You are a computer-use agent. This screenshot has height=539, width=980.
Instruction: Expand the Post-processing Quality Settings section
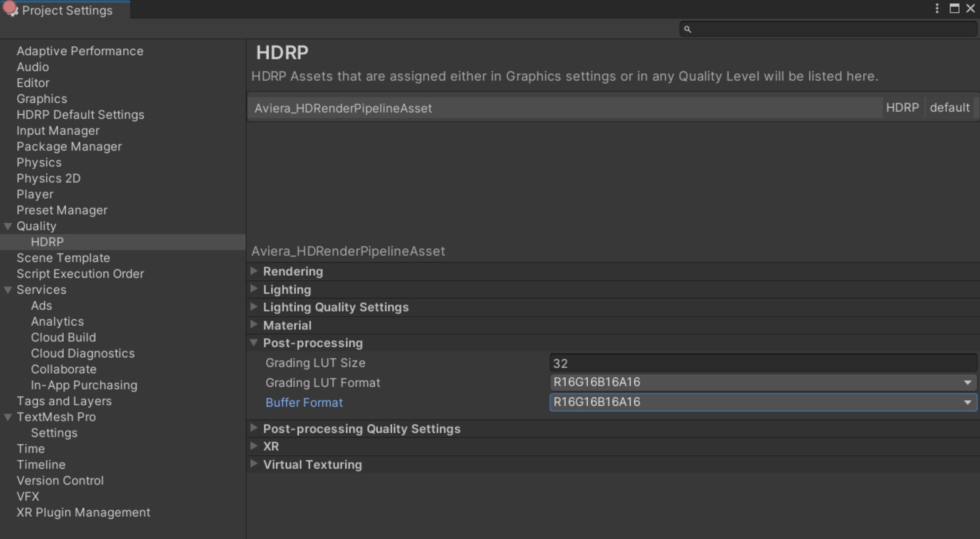[x=254, y=429]
